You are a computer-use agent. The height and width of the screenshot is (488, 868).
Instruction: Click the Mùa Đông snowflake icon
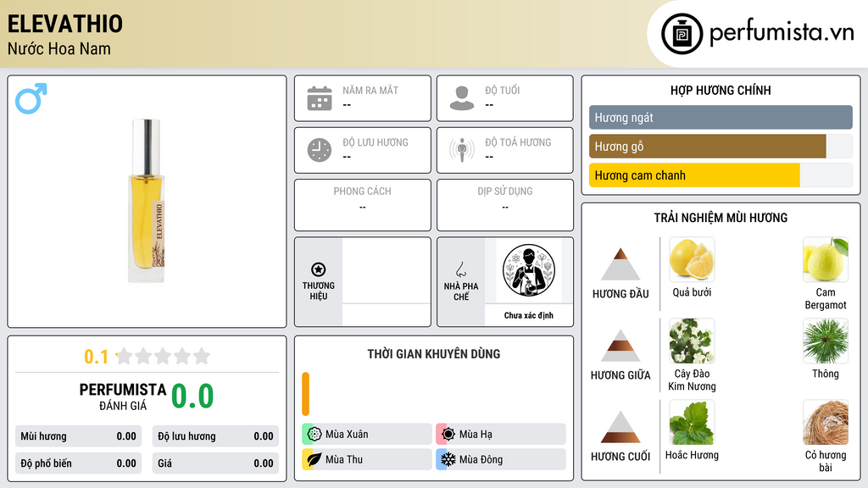pyautogui.click(x=448, y=459)
